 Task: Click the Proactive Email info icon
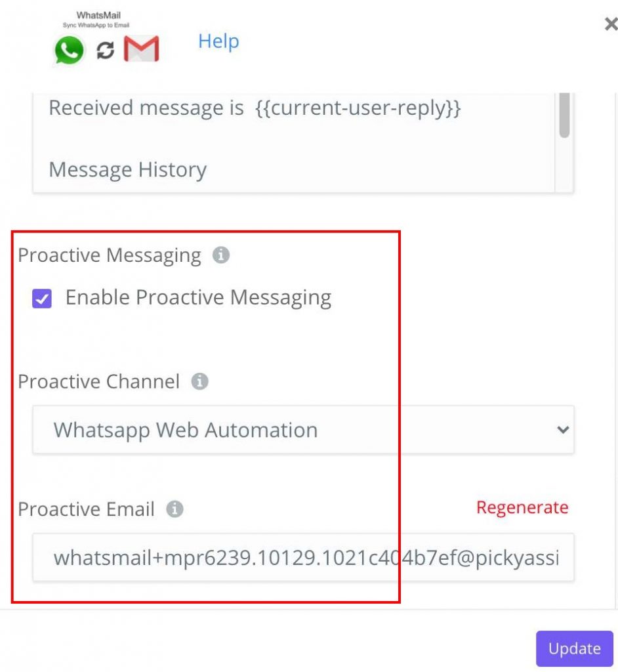(175, 509)
